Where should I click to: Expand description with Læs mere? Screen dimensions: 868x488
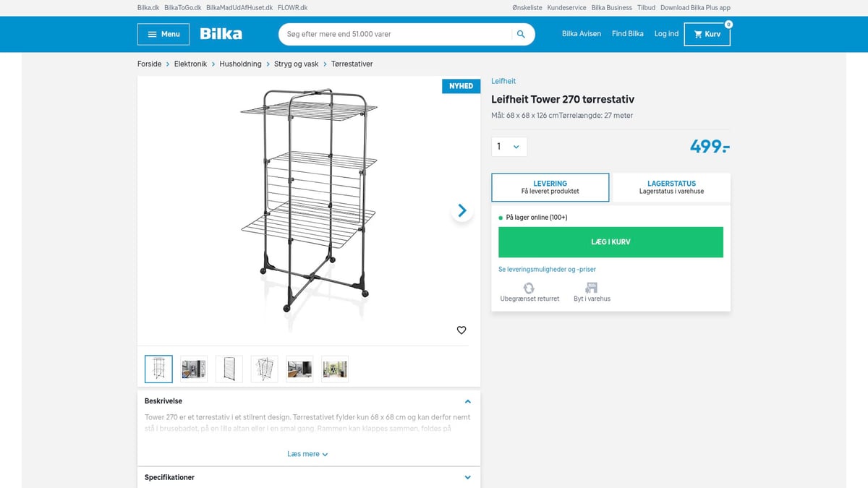point(308,454)
